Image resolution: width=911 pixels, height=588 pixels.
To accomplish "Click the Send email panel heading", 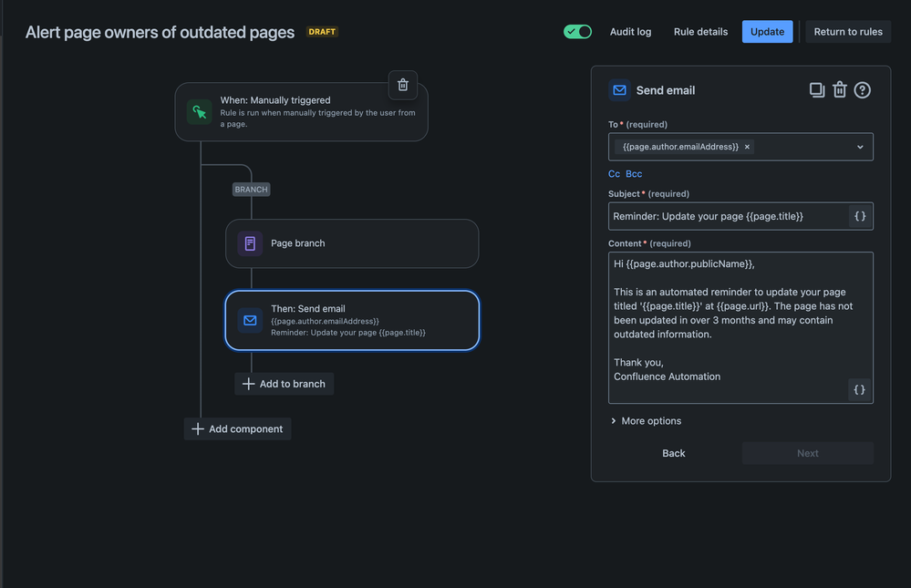I will click(665, 90).
